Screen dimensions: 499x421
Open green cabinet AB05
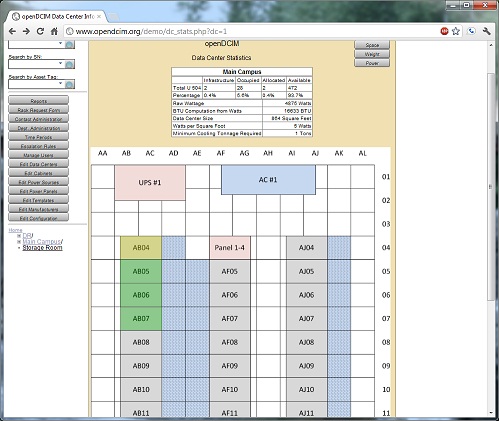tap(141, 271)
